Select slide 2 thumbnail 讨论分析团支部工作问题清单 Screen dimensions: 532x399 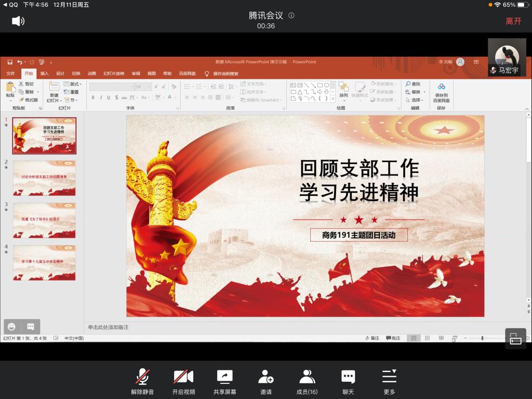pos(44,178)
